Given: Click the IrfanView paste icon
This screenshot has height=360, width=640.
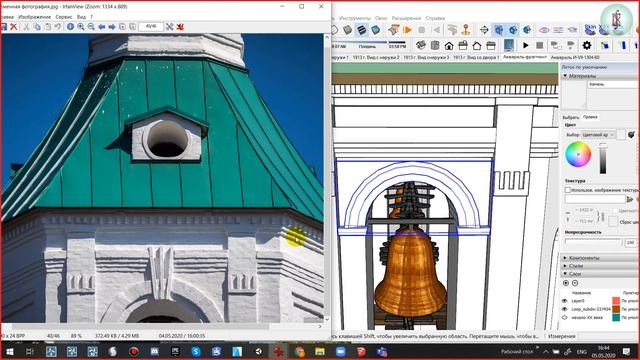Looking at the screenshot, I should pyautogui.click(x=47, y=27).
